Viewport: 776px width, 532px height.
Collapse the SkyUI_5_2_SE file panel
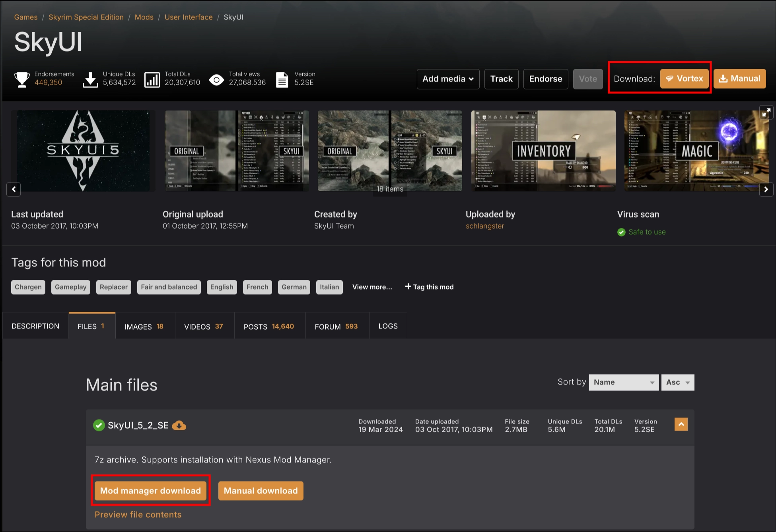click(x=681, y=424)
